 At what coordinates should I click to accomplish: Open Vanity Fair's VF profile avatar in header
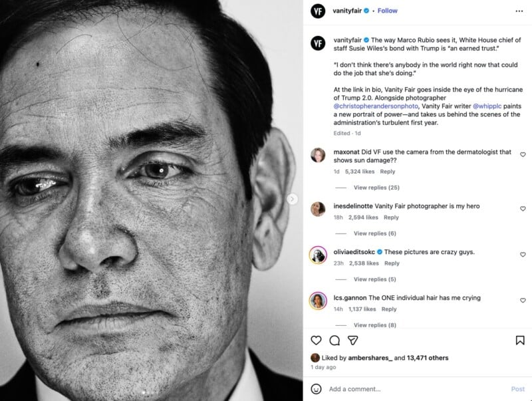tap(318, 11)
